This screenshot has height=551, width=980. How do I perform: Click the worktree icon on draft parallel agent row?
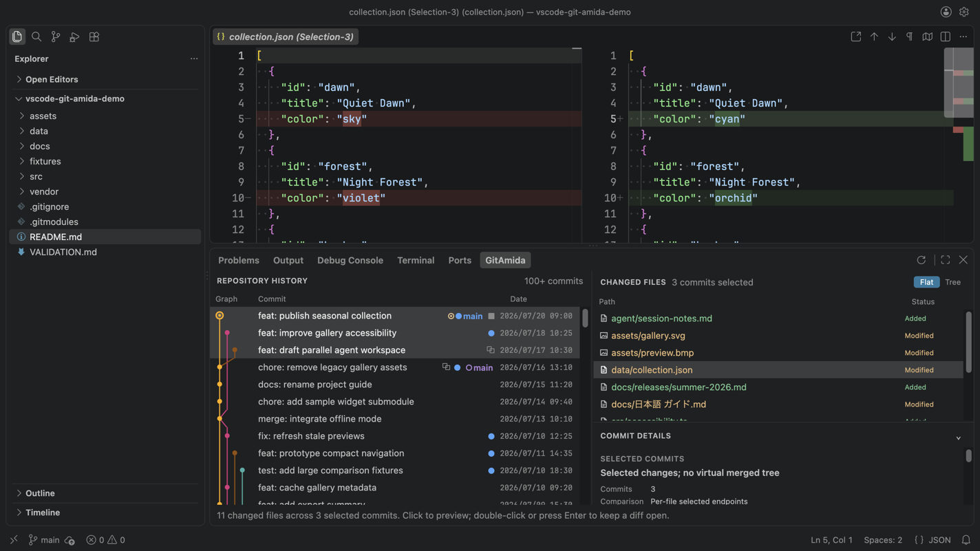coord(491,350)
